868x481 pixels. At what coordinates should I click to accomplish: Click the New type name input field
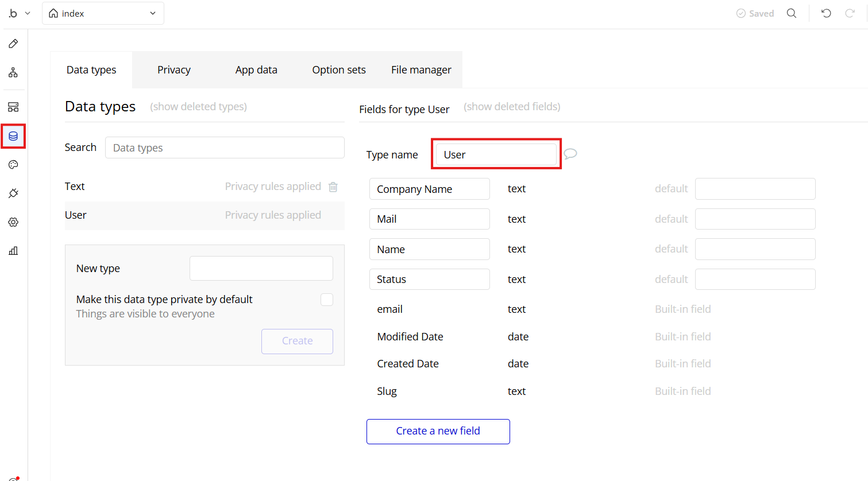coord(261,269)
